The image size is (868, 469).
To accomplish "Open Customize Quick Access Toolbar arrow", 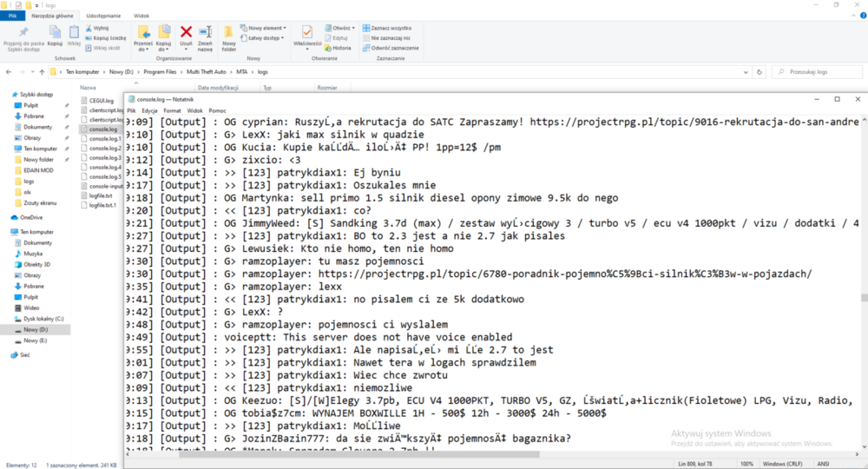I will (x=37, y=5).
